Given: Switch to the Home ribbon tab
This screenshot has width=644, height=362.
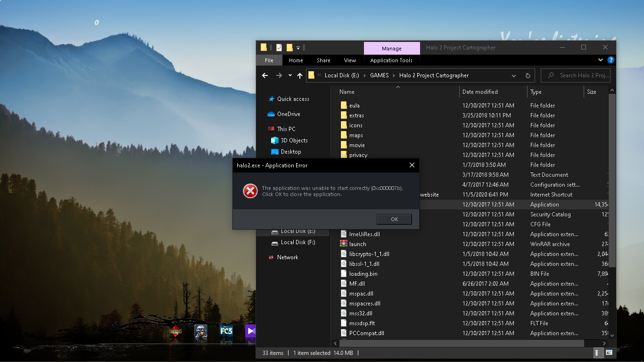Looking at the screenshot, I should pyautogui.click(x=296, y=60).
